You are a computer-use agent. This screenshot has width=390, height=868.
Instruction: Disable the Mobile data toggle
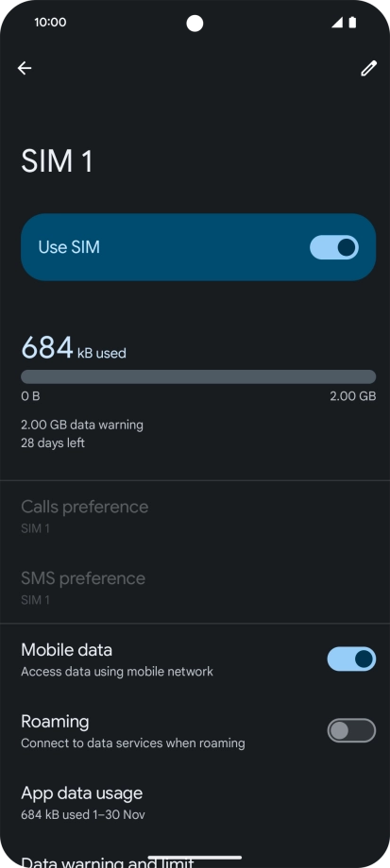coord(352,659)
